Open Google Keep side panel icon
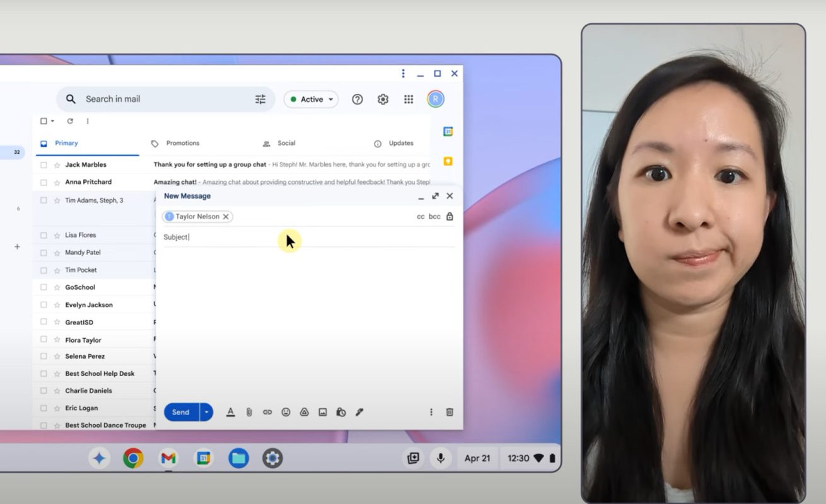Viewport: 826px width, 504px height. coord(448,161)
